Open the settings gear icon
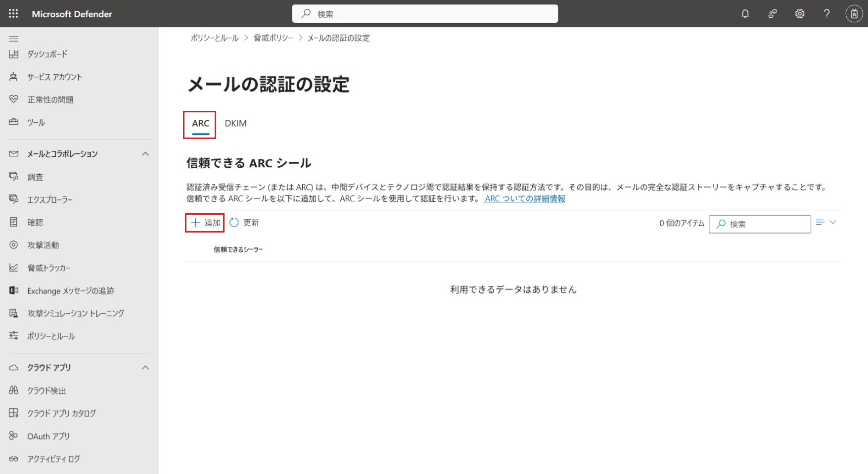This screenshot has height=474, width=868. 799,14
